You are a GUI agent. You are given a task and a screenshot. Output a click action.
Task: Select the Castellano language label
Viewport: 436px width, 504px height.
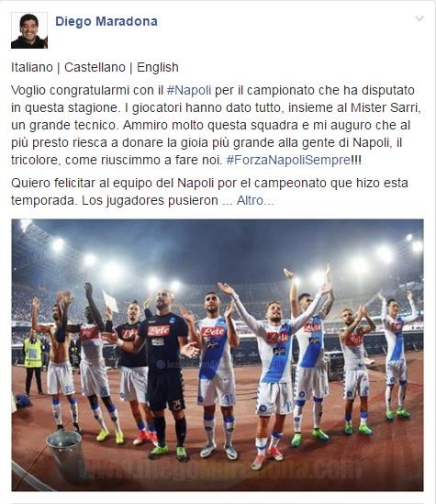pyautogui.click(x=95, y=68)
